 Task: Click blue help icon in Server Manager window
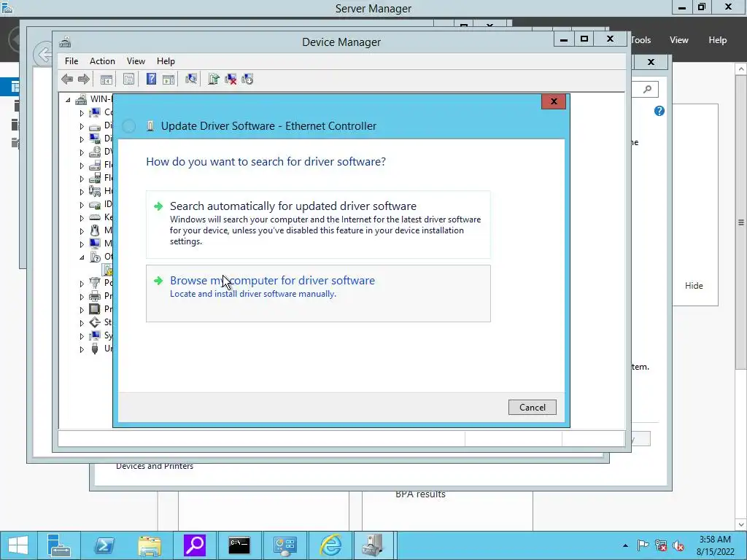point(659,111)
